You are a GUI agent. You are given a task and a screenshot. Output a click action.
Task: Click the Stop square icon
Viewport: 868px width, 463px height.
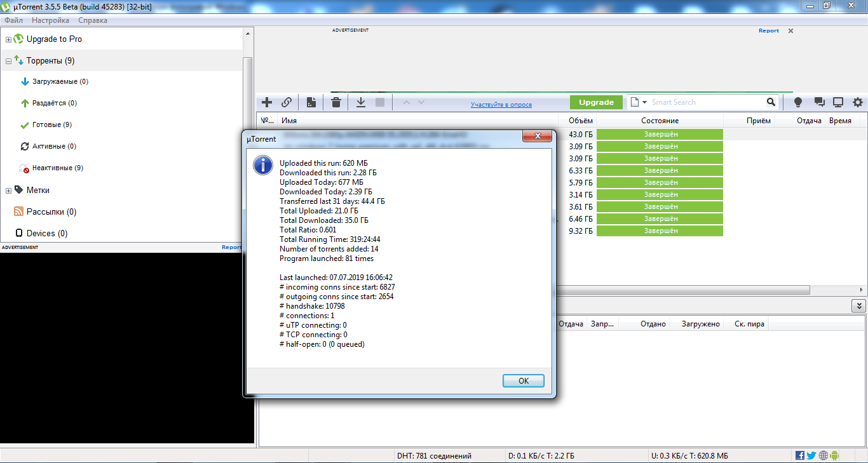pos(380,102)
